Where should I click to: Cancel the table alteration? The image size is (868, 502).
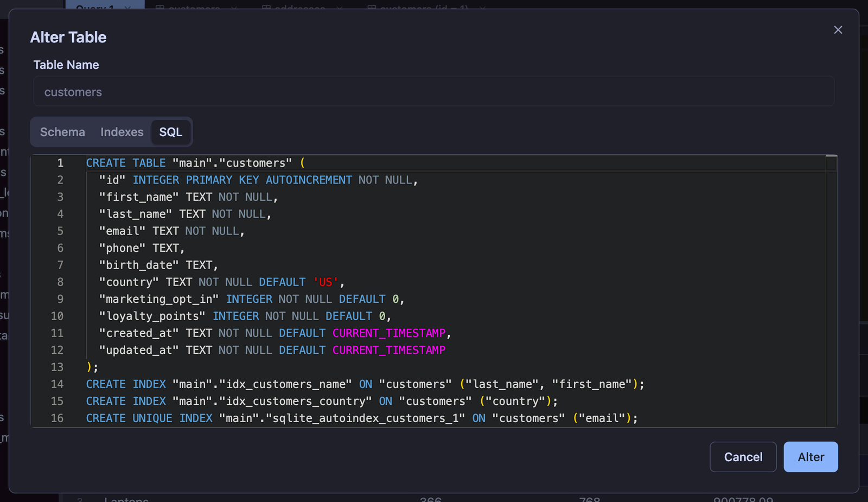coord(743,457)
